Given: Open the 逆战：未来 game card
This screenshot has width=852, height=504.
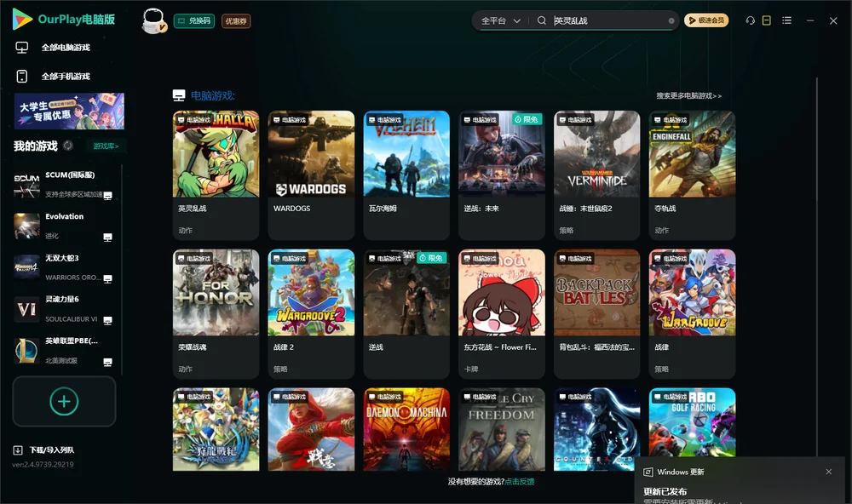Looking at the screenshot, I should pos(502,175).
